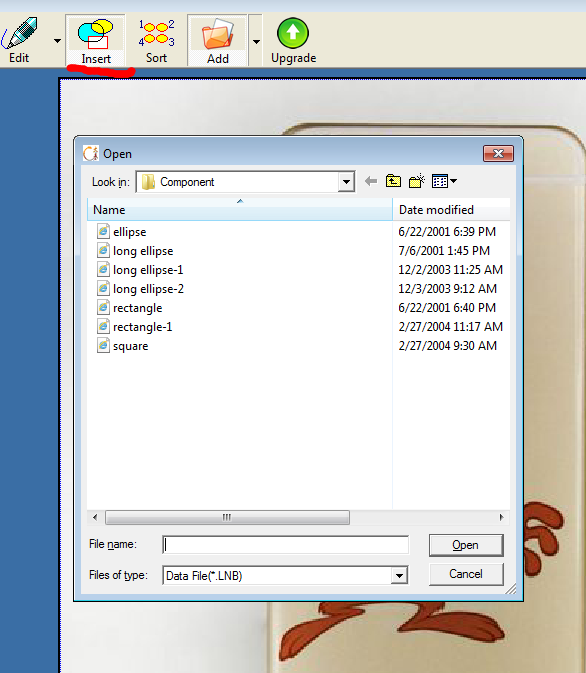
Task: Go up one folder level
Action: 393,181
